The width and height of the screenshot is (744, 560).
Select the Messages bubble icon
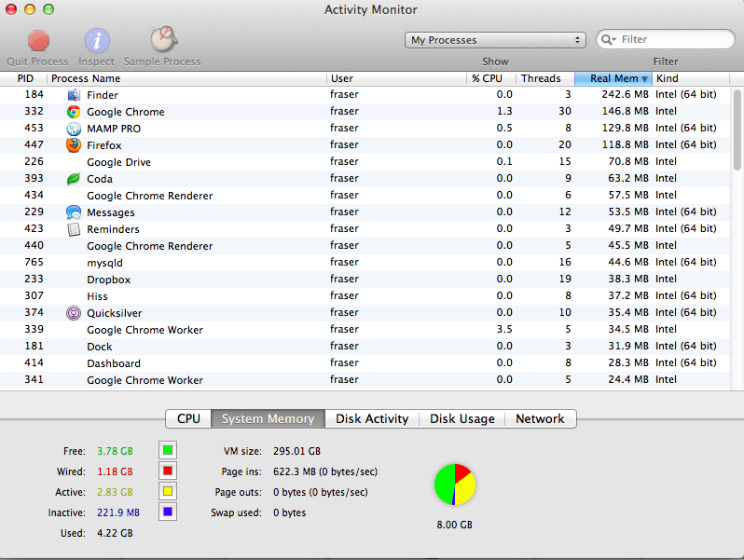pos(74,212)
